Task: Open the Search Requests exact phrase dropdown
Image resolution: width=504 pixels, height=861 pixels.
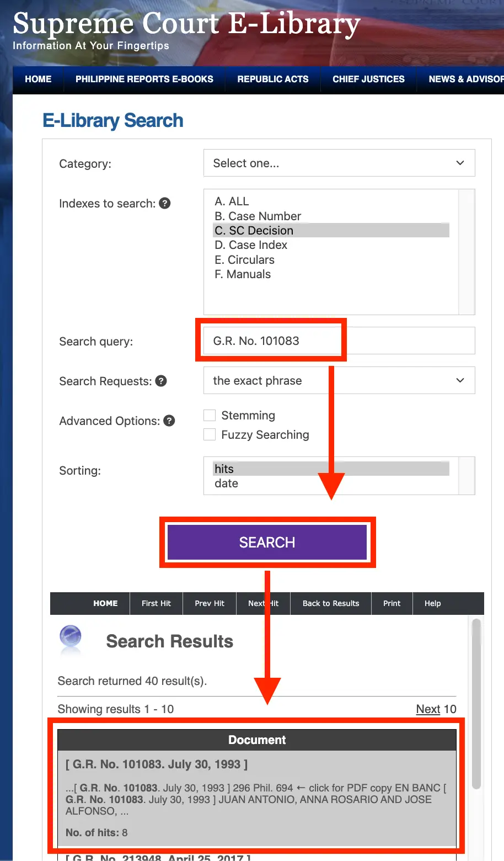Action: coord(339,380)
